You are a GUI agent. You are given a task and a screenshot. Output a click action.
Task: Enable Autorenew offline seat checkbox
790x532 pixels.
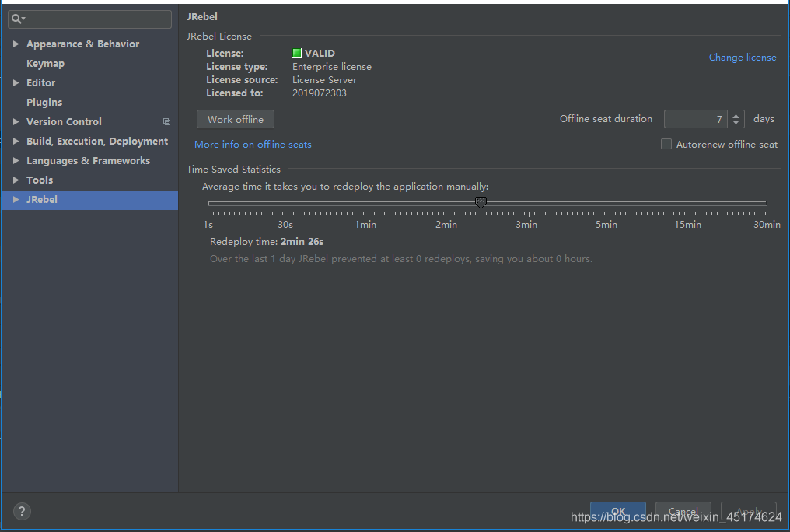coord(666,144)
